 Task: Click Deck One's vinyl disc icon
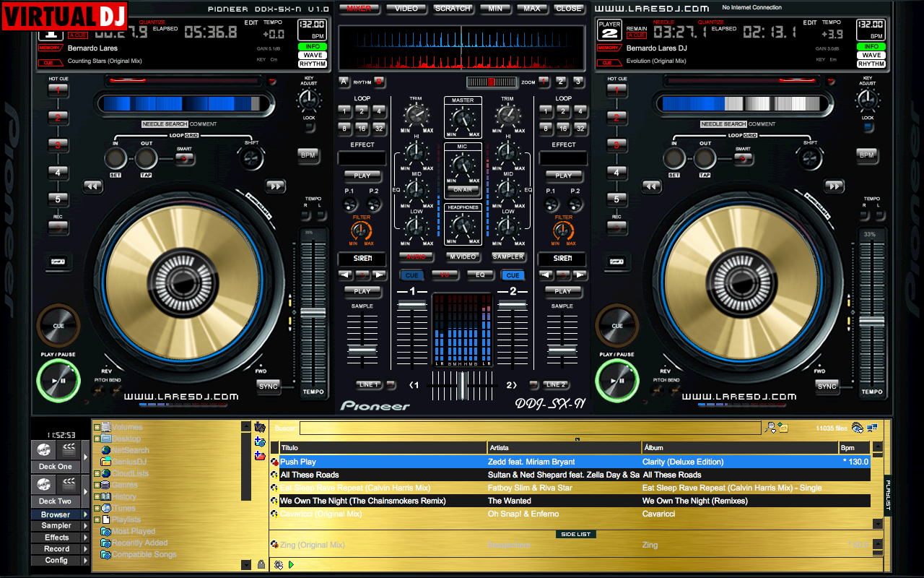tap(43, 450)
